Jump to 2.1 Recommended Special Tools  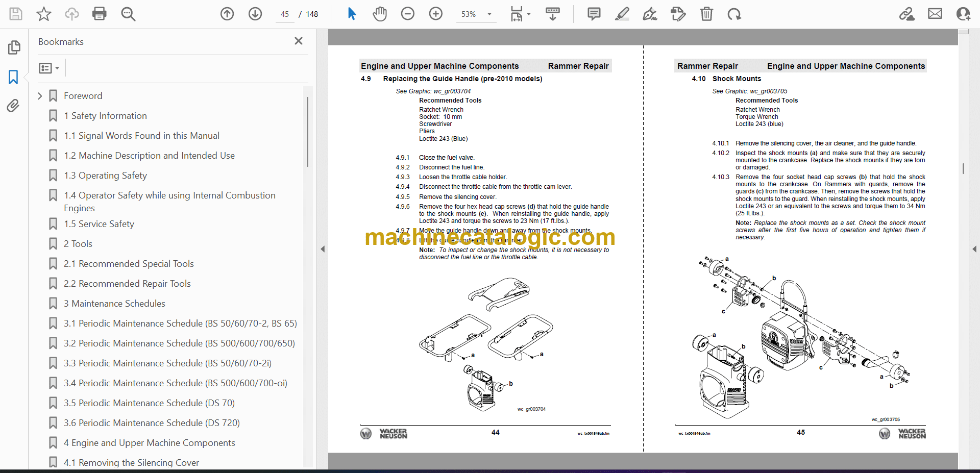[129, 264]
